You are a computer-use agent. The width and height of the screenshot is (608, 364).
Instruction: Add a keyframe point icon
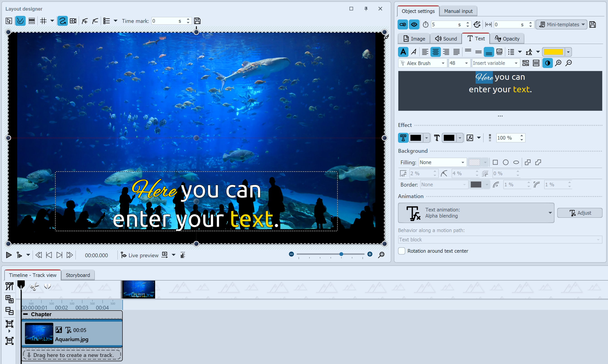click(85, 21)
